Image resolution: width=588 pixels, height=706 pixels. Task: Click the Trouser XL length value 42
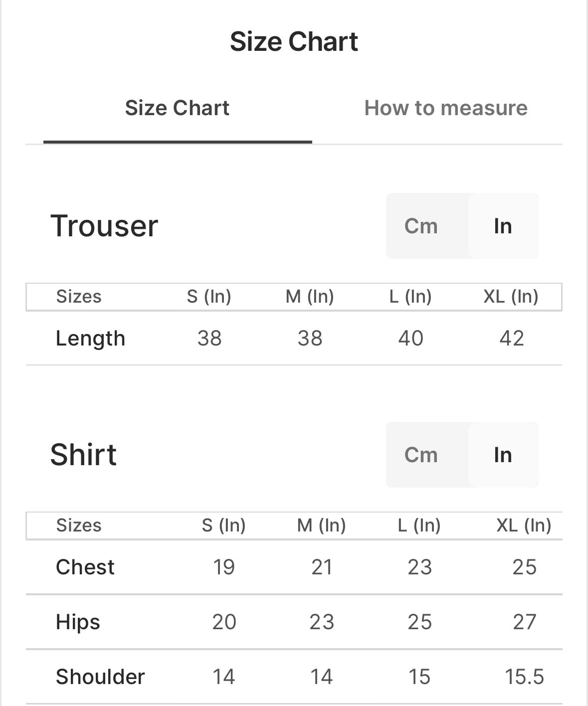tap(511, 339)
